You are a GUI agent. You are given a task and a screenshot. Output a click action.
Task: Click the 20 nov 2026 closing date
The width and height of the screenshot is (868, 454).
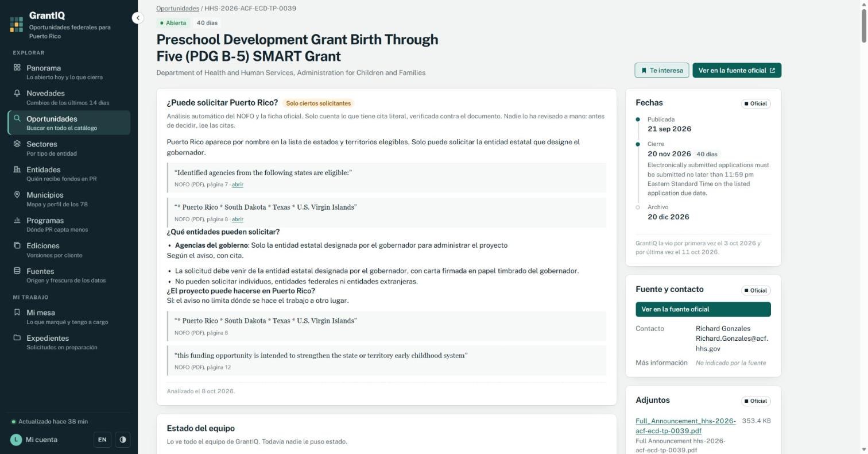pyautogui.click(x=669, y=154)
